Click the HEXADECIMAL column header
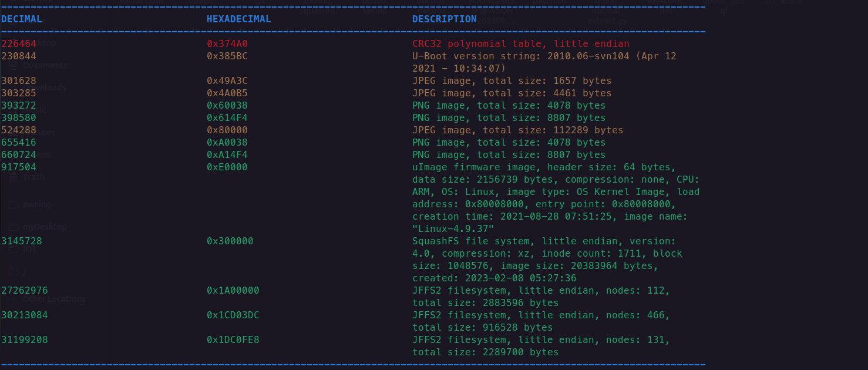 pos(239,19)
